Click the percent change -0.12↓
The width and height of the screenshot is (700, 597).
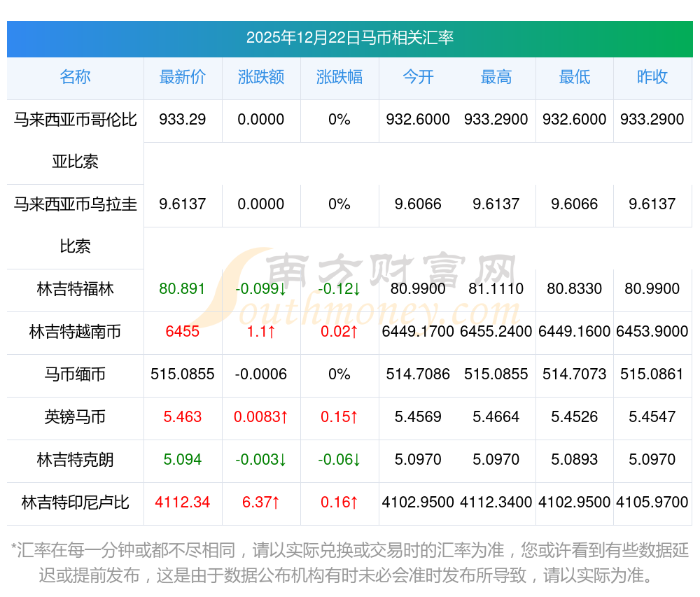point(339,289)
